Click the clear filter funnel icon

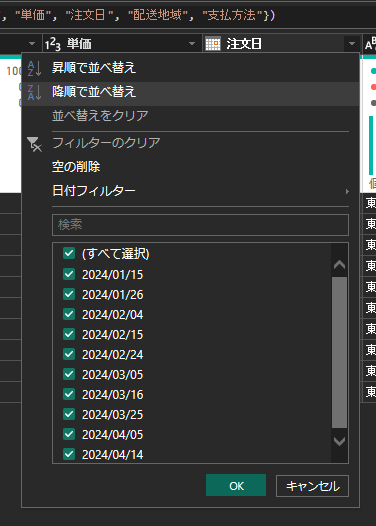click(34, 144)
